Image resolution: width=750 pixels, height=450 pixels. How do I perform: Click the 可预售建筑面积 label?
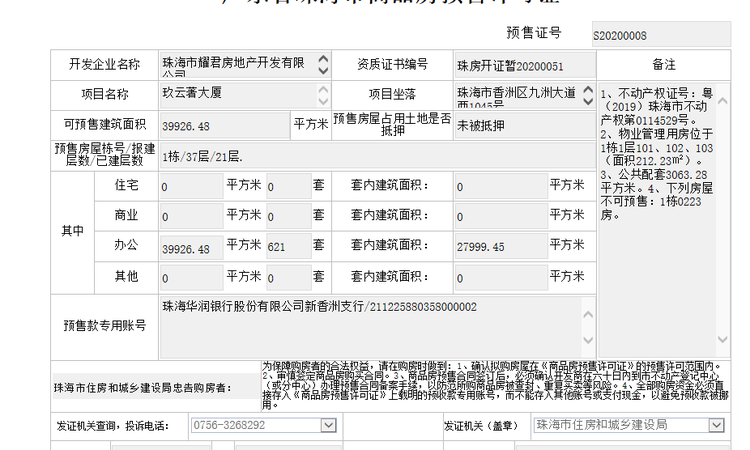[x=105, y=124]
